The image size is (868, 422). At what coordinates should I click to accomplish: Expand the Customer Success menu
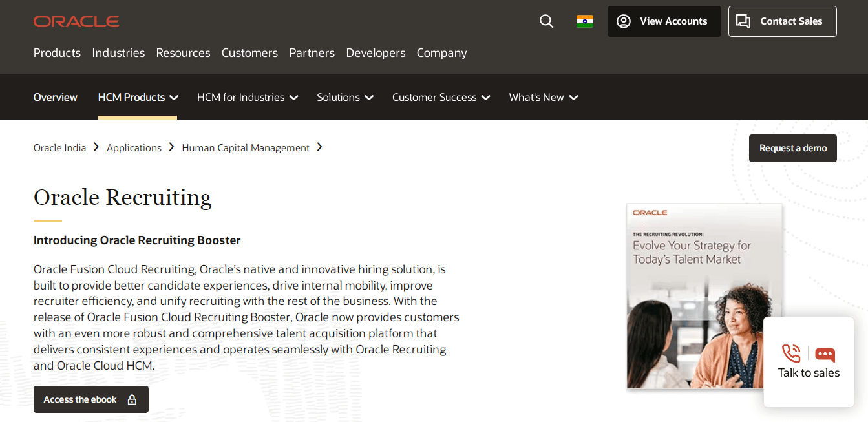(x=441, y=97)
